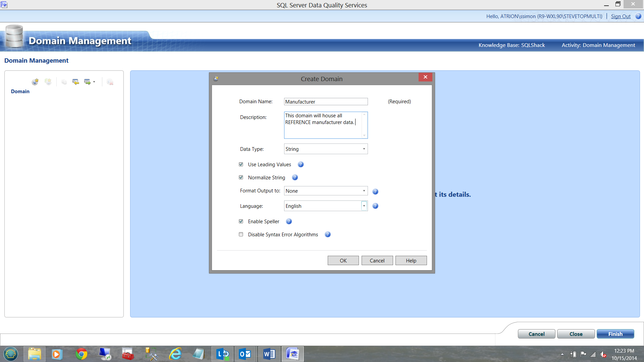Expand the Language dropdown
The height and width of the screenshot is (362, 644).
click(364, 206)
